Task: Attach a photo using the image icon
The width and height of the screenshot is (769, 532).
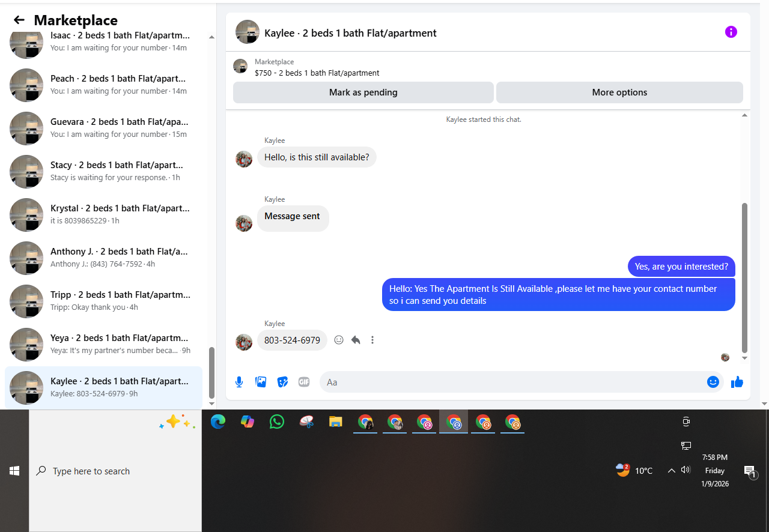Action: 261,382
